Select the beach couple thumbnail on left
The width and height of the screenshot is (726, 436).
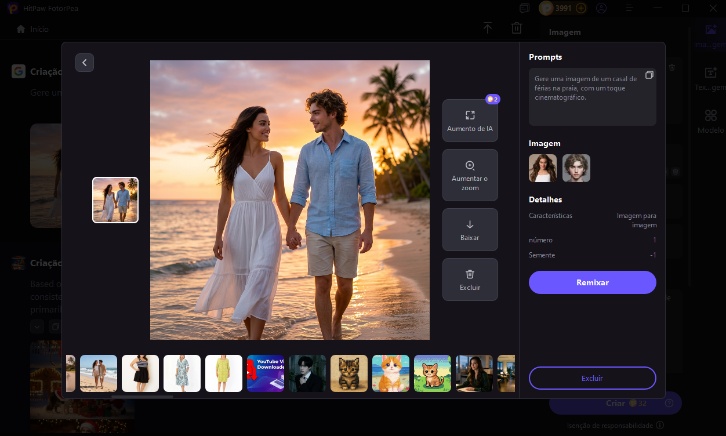(115, 200)
